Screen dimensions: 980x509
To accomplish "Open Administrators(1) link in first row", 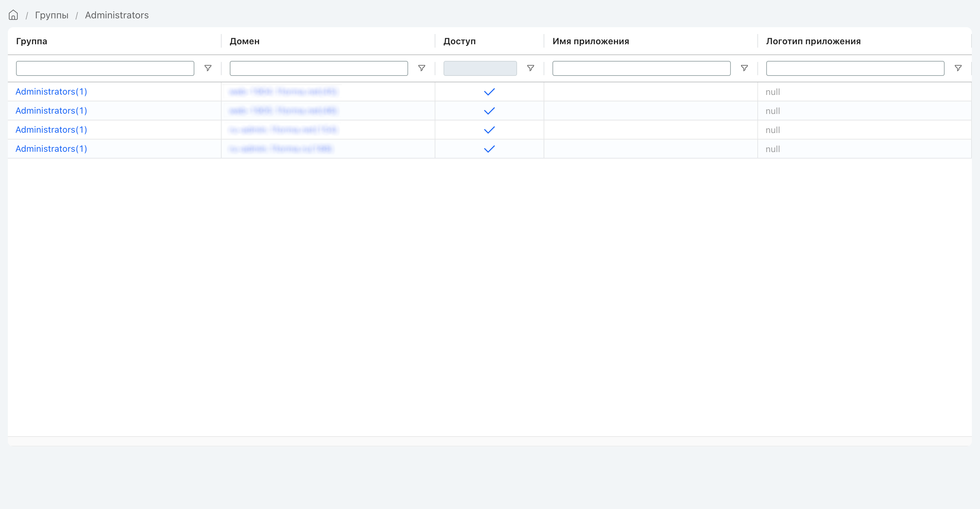I will pos(51,92).
